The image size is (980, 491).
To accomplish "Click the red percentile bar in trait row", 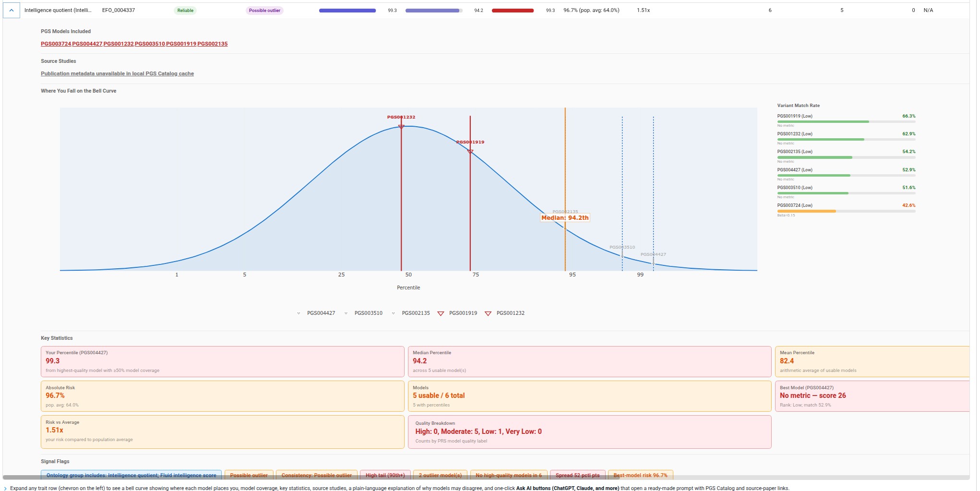I will pyautogui.click(x=513, y=11).
